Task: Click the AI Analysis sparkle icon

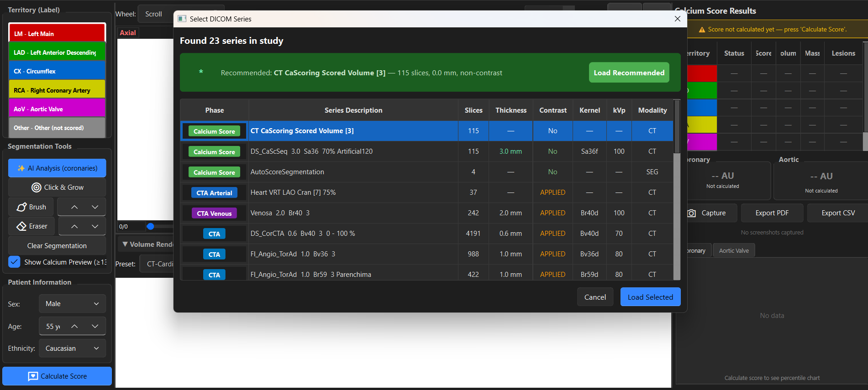Action: tap(21, 168)
